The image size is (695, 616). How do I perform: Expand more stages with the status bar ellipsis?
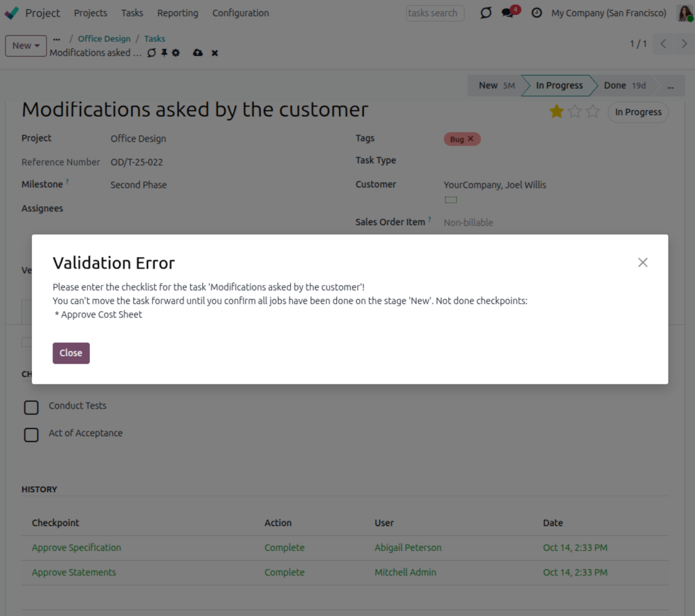670,86
